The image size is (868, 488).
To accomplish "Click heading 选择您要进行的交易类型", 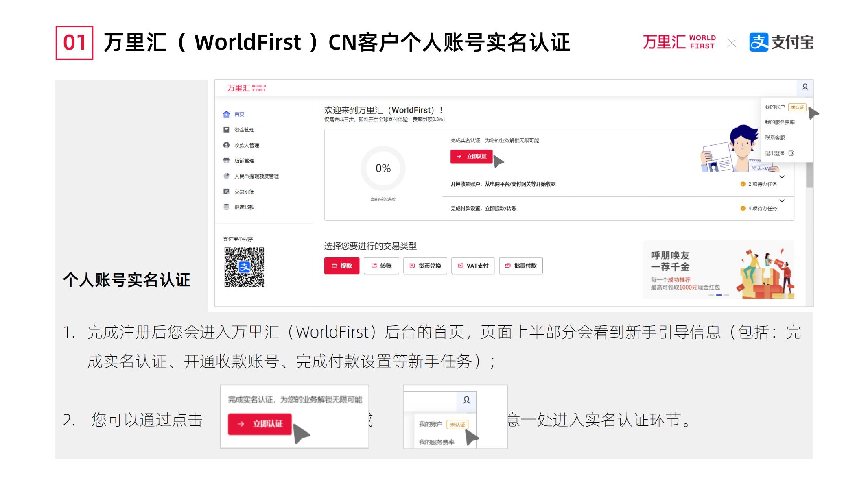I will (x=370, y=246).
